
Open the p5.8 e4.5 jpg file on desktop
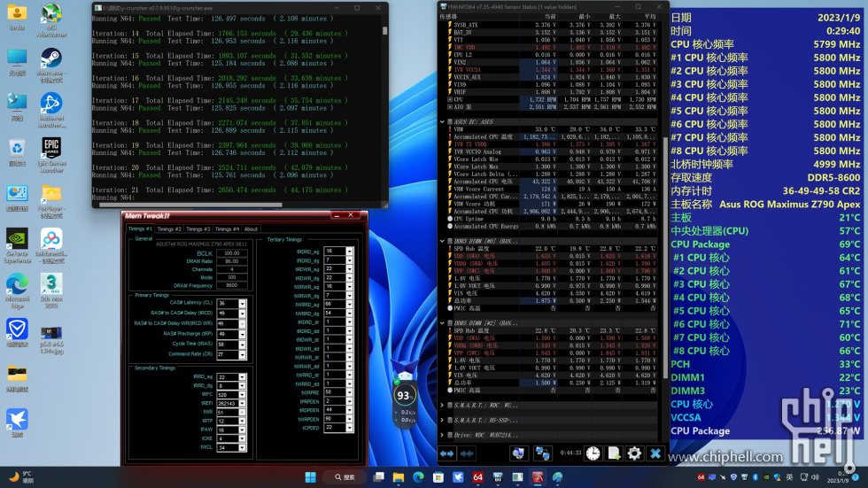point(51,338)
